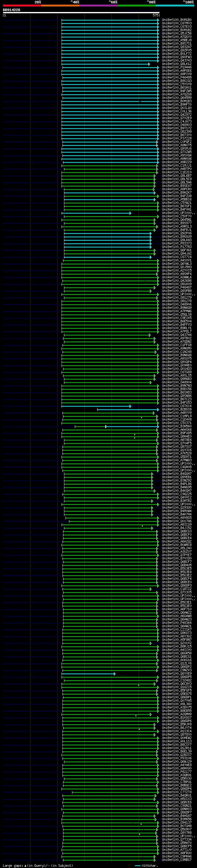Select the UniRef100_P37228 label
This screenshot has height=868, width=197.
tap(177, 139)
